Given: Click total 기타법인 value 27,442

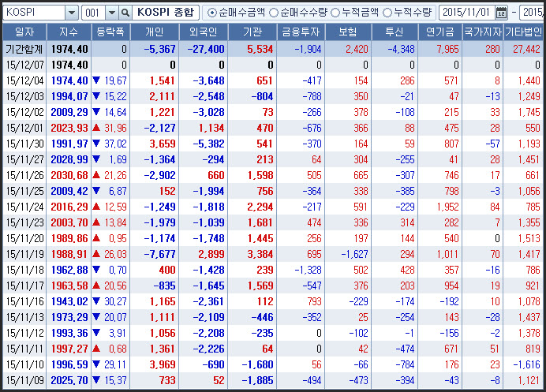Looking at the screenshot, I should click(526, 49).
